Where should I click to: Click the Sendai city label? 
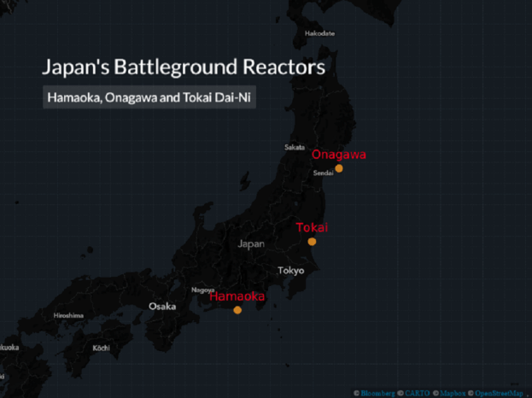[x=324, y=173]
